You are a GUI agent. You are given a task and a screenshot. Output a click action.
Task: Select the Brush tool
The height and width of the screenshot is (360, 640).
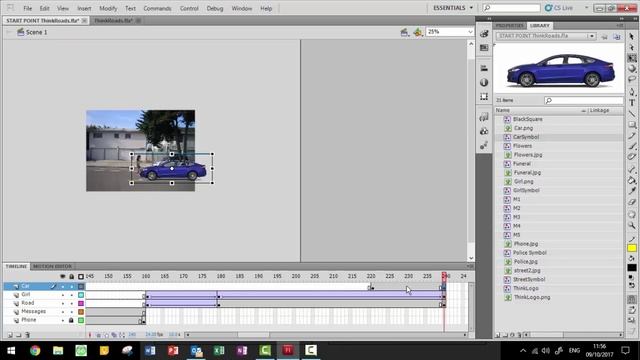click(x=632, y=146)
